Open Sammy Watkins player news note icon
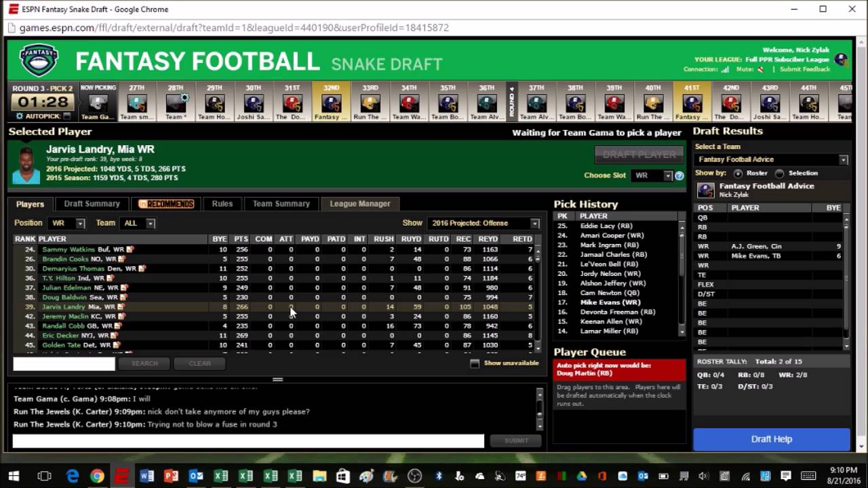Image resolution: width=868 pixels, height=488 pixels. tap(130, 249)
